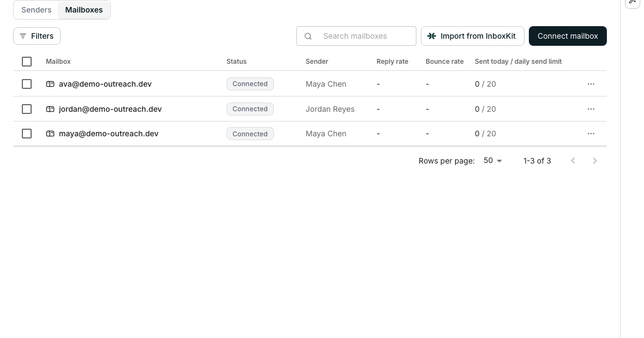Screen dimensions: 644x338
Task: Click mailbox icon beside maya@demo-outreach.dev
Action: pyautogui.click(x=50, y=134)
